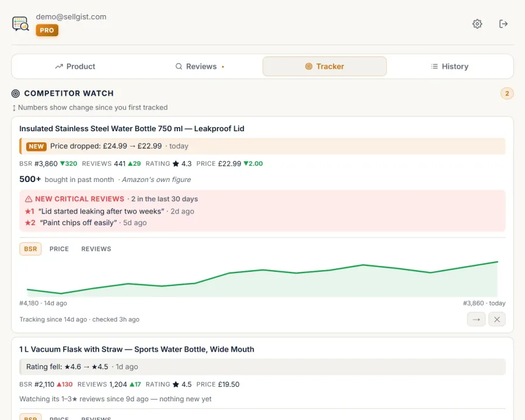The width and height of the screenshot is (525, 420).
Task: Click the REVIEWS 441 value
Action: point(120,164)
